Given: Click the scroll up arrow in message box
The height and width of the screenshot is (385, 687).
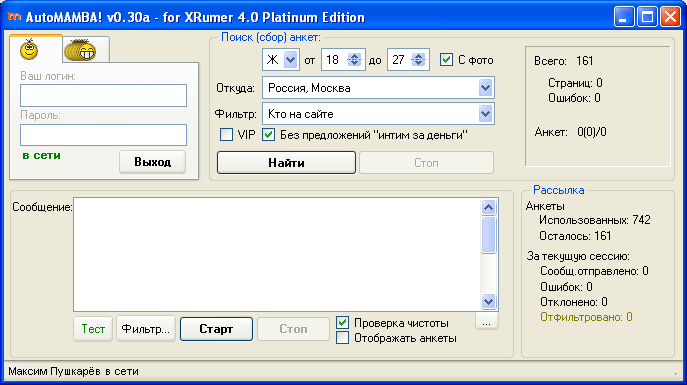Looking at the screenshot, I should tap(488, 207).
